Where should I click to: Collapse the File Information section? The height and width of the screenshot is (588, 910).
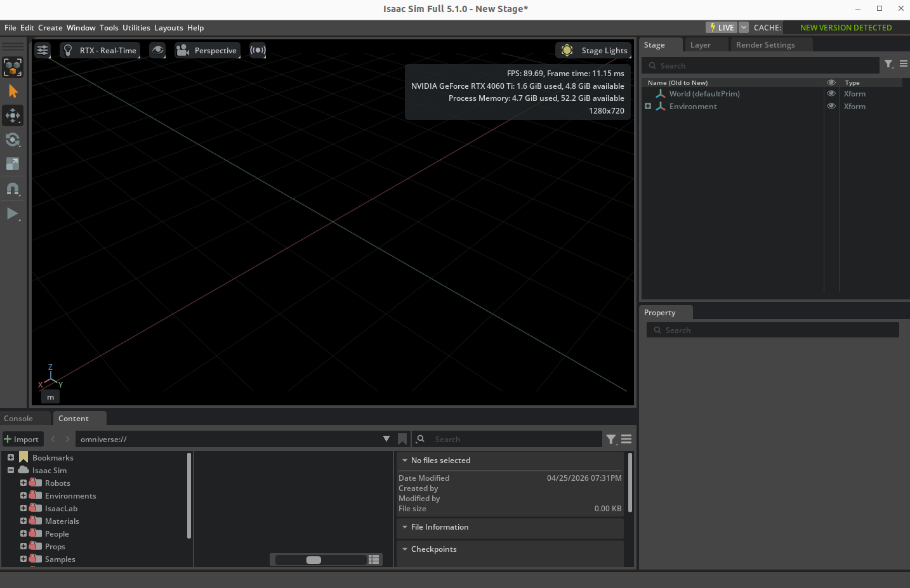(405, 527)
